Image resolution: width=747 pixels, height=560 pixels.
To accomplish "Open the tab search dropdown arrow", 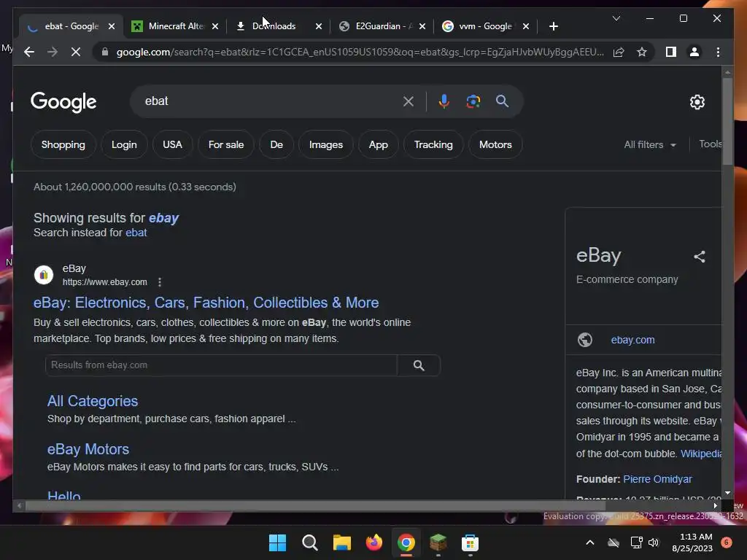I will coord(616,18).
